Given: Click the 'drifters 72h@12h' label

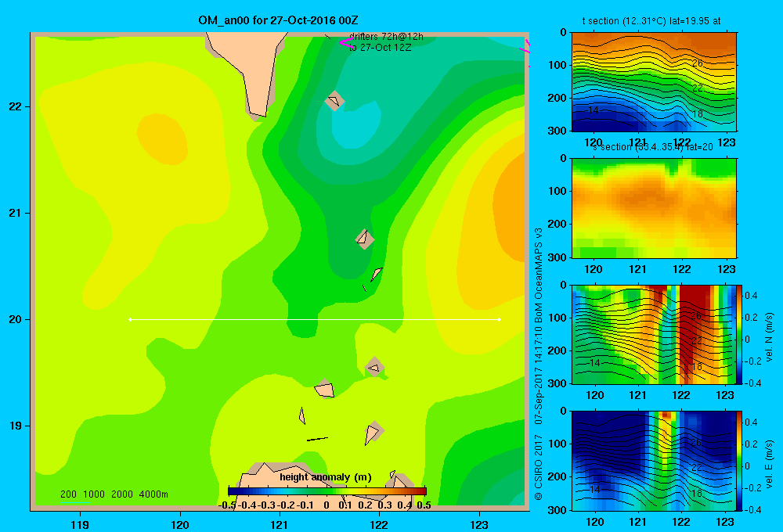Looking at the screenshot, I should tap(386, 37).
